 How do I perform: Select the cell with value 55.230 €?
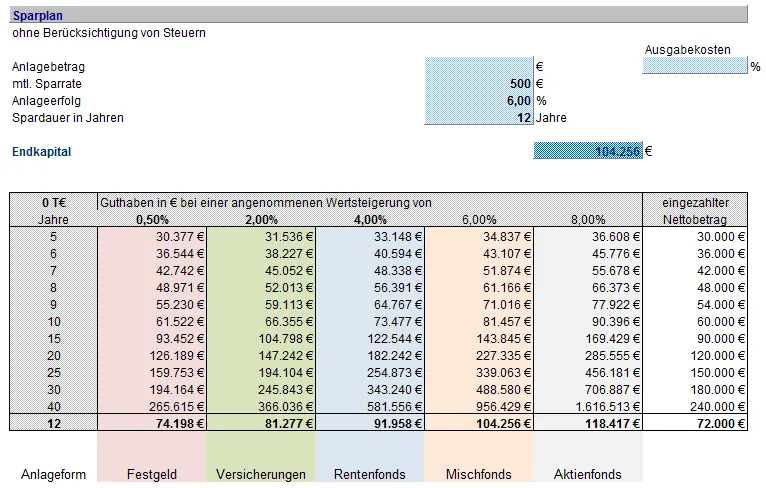pyautogui.click(x=152, y=305)
